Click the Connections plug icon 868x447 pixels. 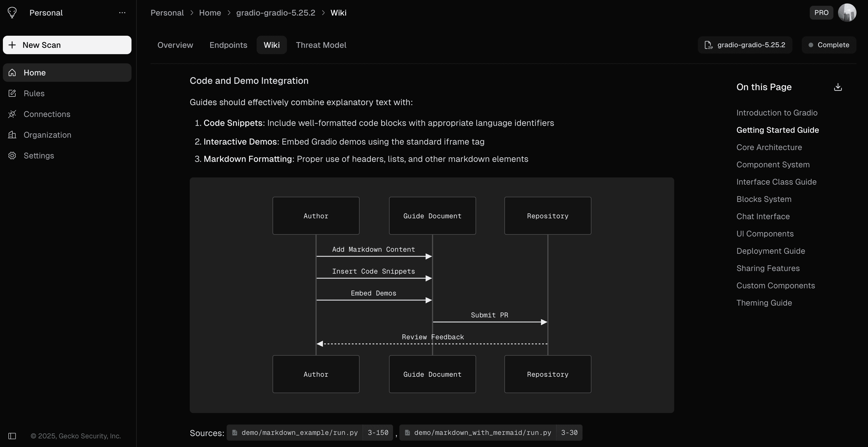coord(12,114)
